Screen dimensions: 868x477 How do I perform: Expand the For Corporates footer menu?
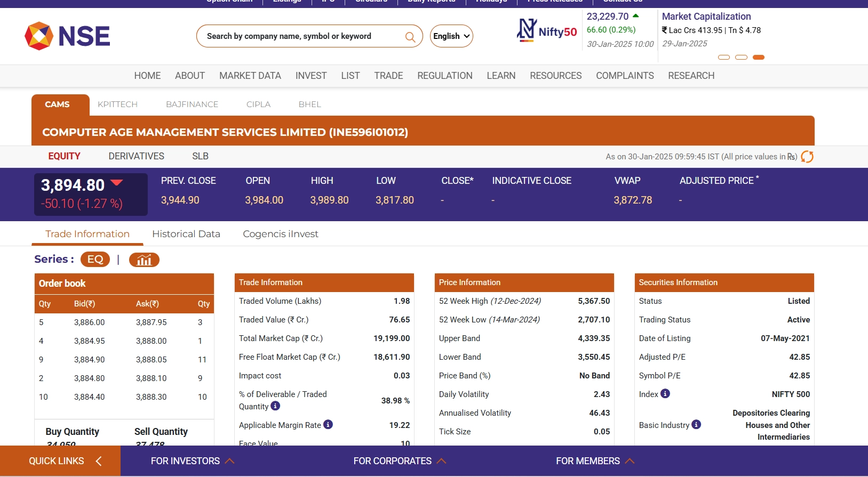pos(399,461)
